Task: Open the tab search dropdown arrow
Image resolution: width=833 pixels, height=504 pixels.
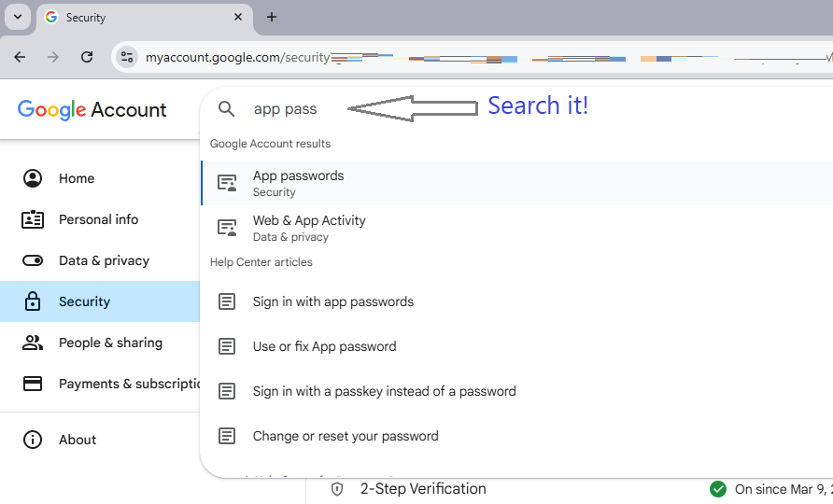Action: point(18,17)
